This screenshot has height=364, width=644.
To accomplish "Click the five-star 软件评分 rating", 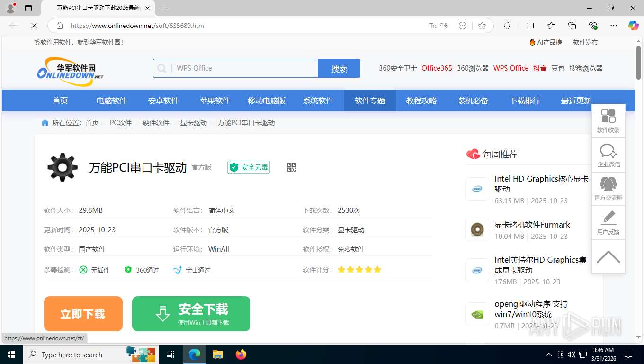I will point(359,270).
